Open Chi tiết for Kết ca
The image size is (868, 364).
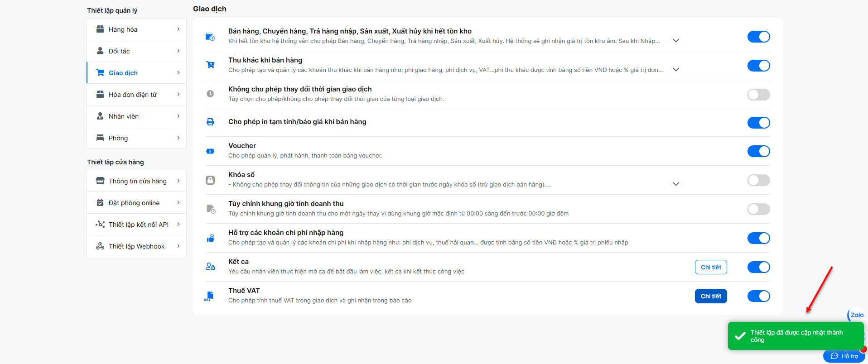click(x=711, y=267)
